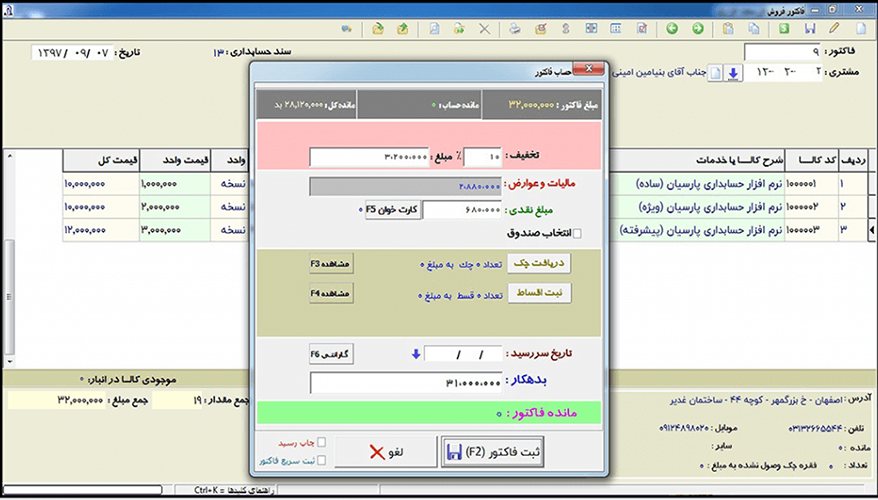Click the discount percent field showing 10
The image size is (878, 500).
pos(483,157)
